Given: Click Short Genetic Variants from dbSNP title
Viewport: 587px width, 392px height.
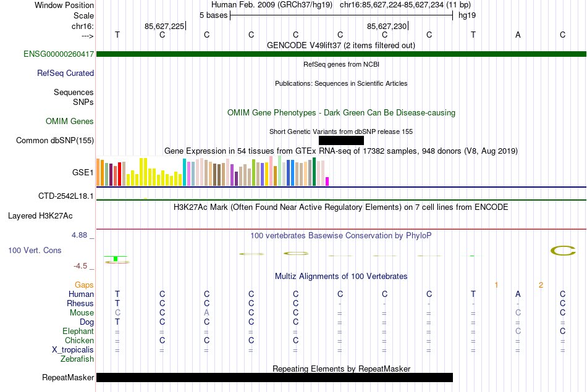Looking at the screenshot, I should pos(341,131).
